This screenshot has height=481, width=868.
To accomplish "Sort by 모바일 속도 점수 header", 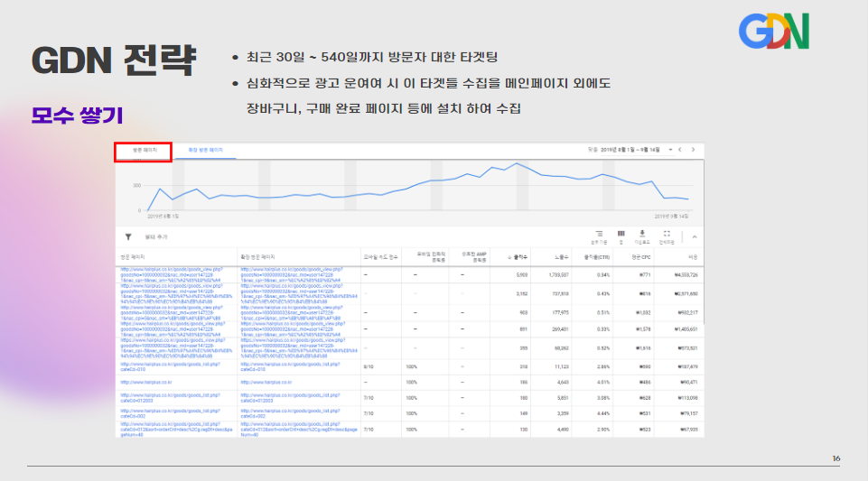I will pyautogui.click(x=380, y=257).
